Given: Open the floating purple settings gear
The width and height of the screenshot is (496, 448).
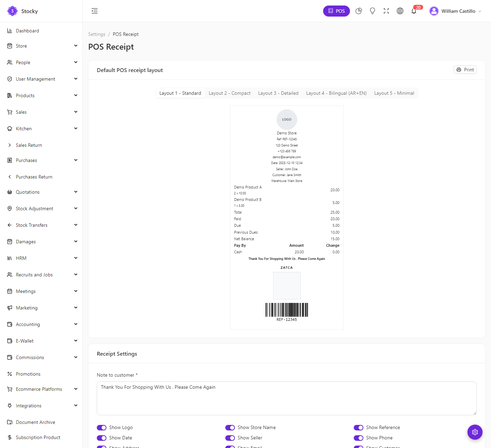Looking at the screenshot, I should tap(475, 432).
